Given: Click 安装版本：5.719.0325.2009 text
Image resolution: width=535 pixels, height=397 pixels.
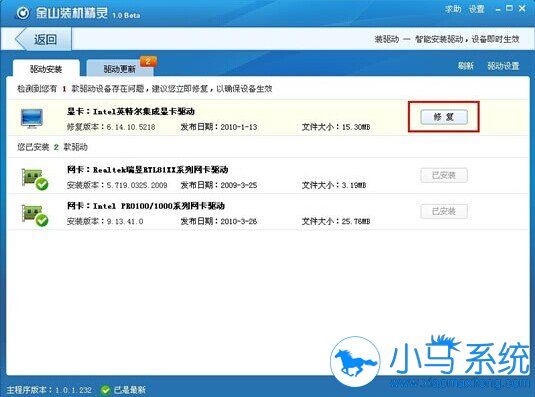Looking at the screenshot, I should point(117,185).
